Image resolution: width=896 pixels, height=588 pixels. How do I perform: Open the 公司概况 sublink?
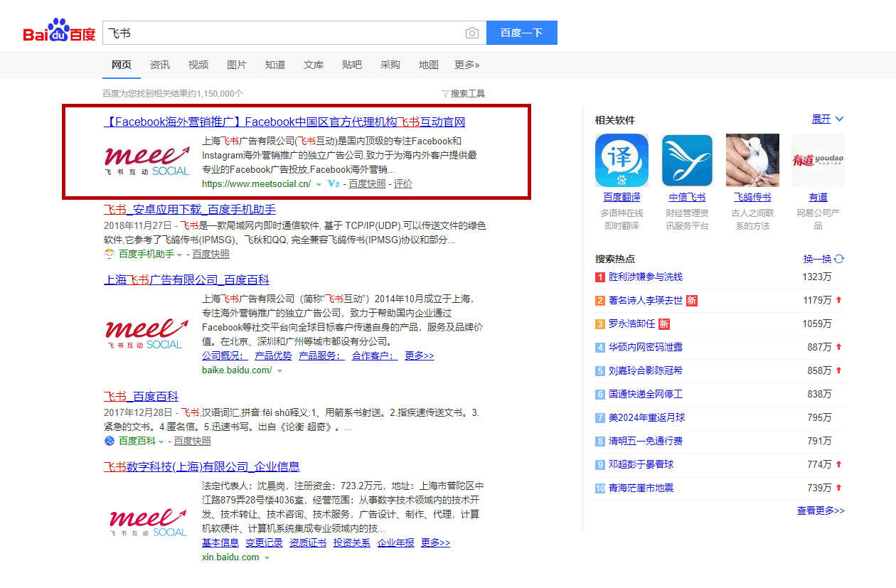tap(225, 356)
